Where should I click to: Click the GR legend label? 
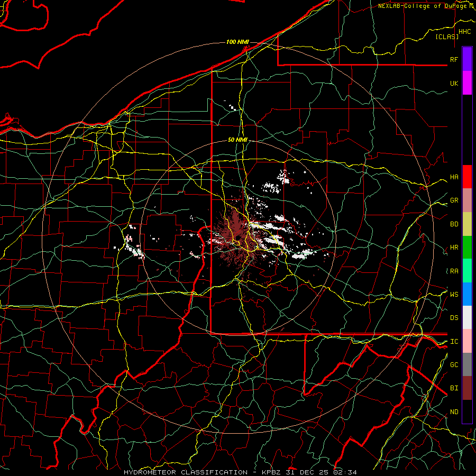pos(454,200)
